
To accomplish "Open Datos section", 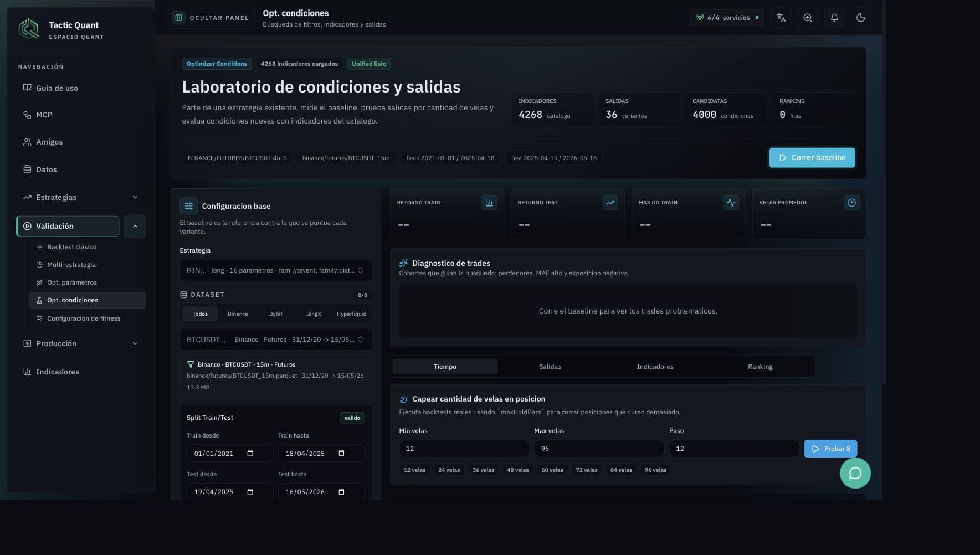I will point(81,169).
